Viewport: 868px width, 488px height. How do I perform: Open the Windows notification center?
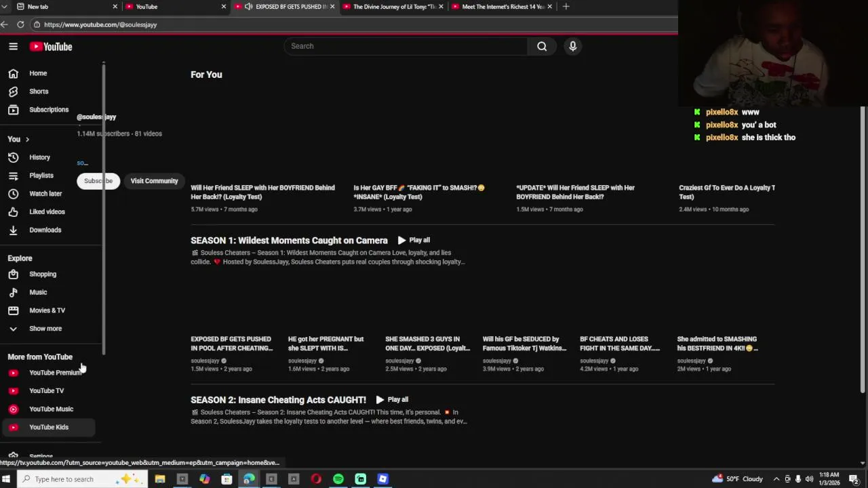pyautogui.click(x=854, y=479)
